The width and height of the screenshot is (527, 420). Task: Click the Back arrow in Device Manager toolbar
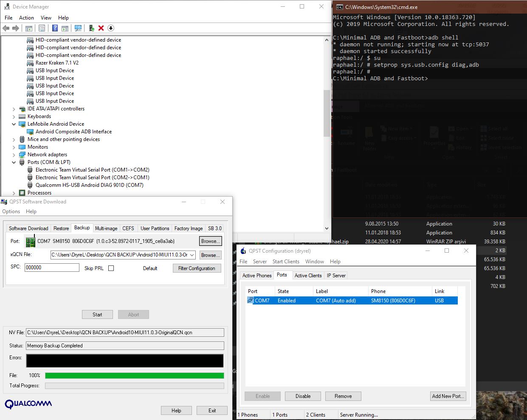[x=6, y=28]
